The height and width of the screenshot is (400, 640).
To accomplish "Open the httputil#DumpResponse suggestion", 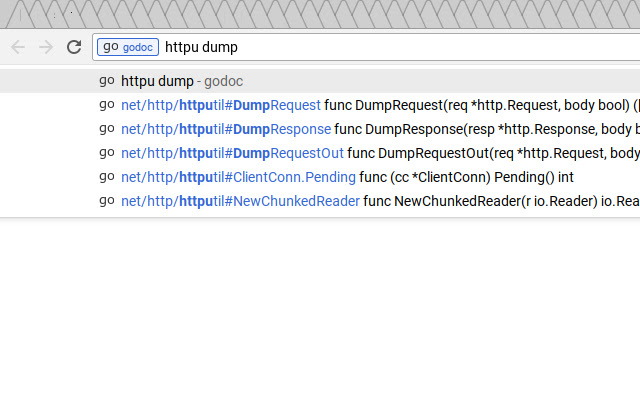I will pyautogui.click(x=320, y=129).
